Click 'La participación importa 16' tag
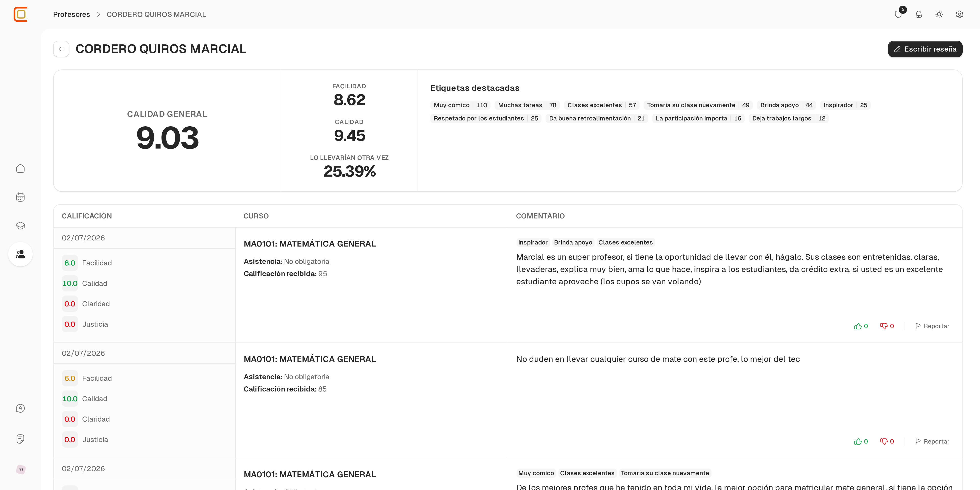980x490 pixels. click(x=698, y=118)
